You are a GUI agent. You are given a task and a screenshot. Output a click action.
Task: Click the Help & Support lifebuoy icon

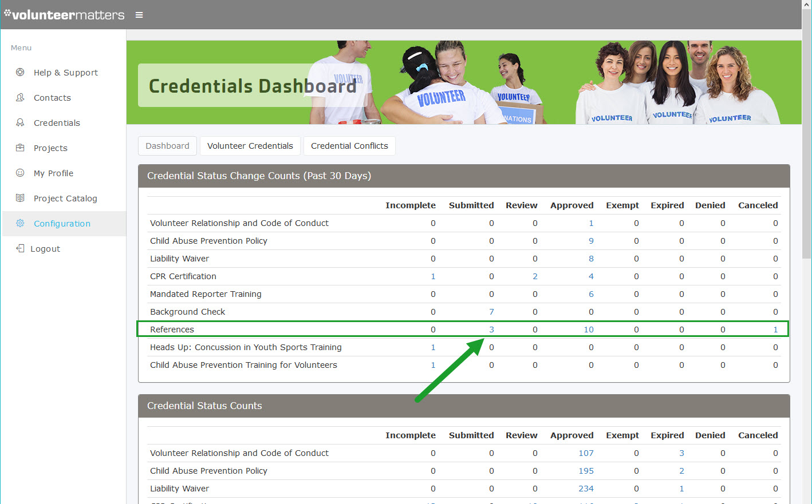point(20,73)
